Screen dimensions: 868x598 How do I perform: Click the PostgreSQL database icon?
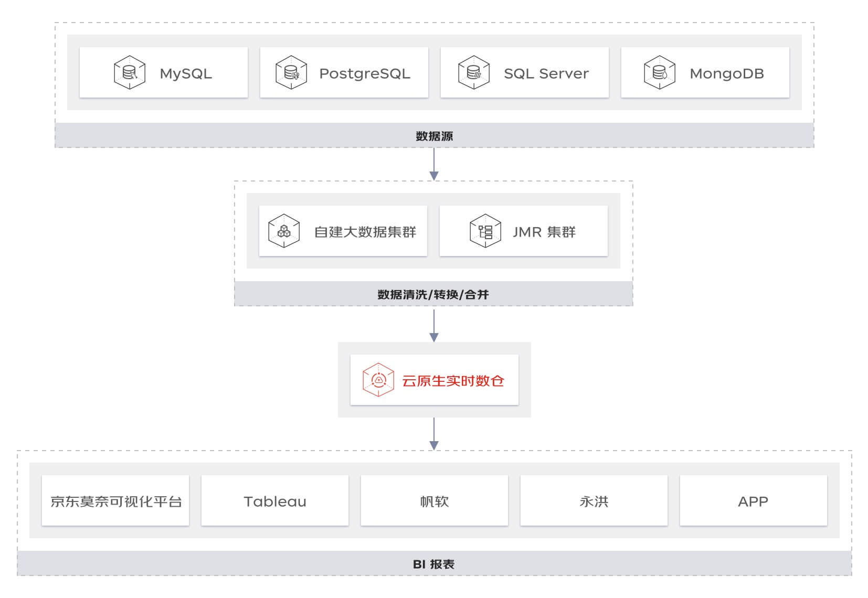click(x=291, y=72)
